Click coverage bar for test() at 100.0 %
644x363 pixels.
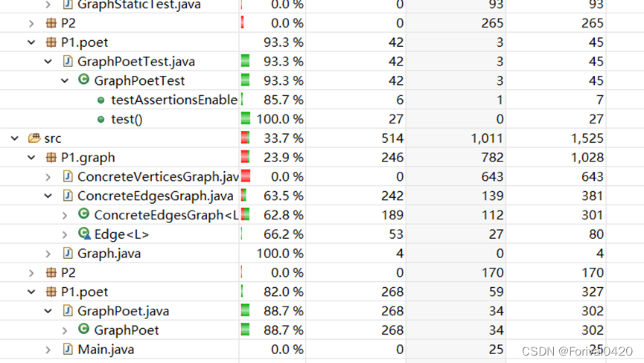(x=246, y=118)
